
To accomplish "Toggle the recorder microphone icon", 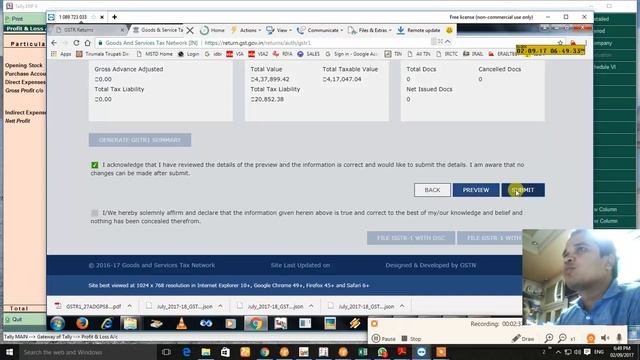I will click(x=619, y=338).
